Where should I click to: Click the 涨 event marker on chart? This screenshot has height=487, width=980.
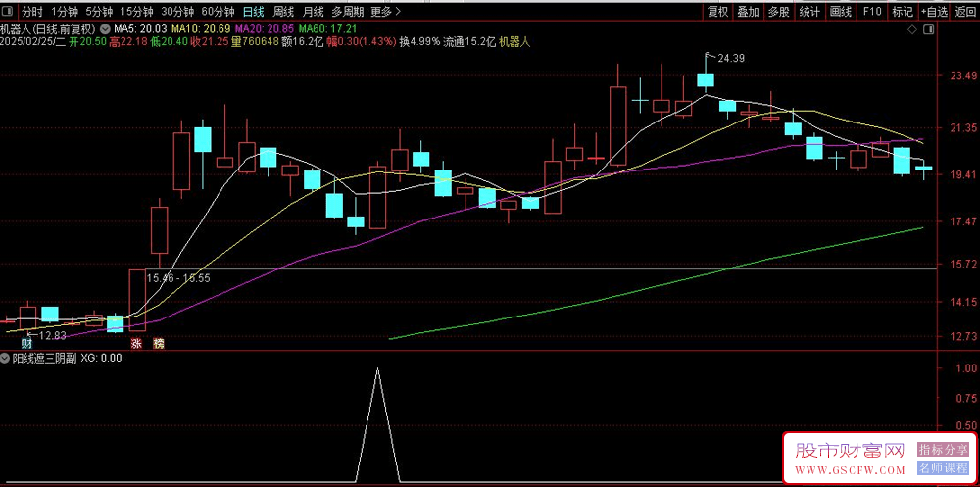point(136,344)
